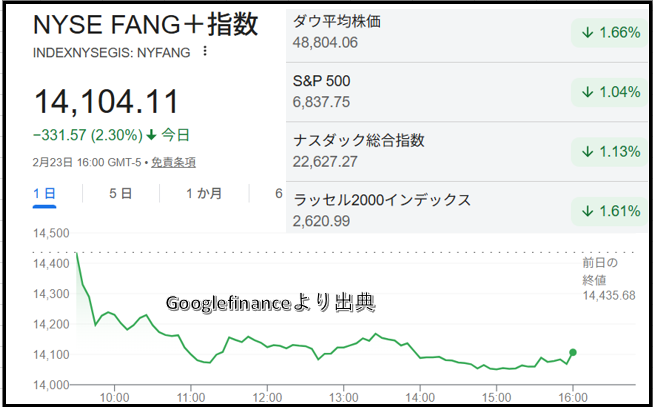Click the 14,104.11 index price
This screenshot has width=653, height=407.
click(106, 102)
